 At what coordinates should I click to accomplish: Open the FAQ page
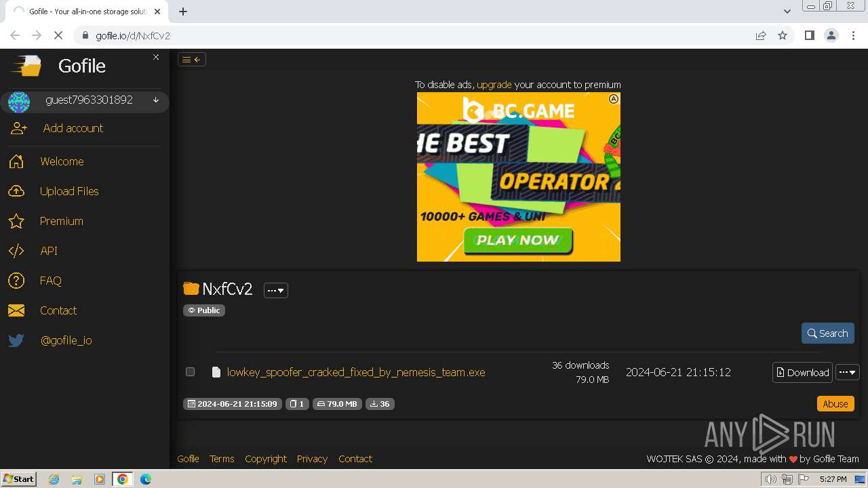tap(51, 281)
